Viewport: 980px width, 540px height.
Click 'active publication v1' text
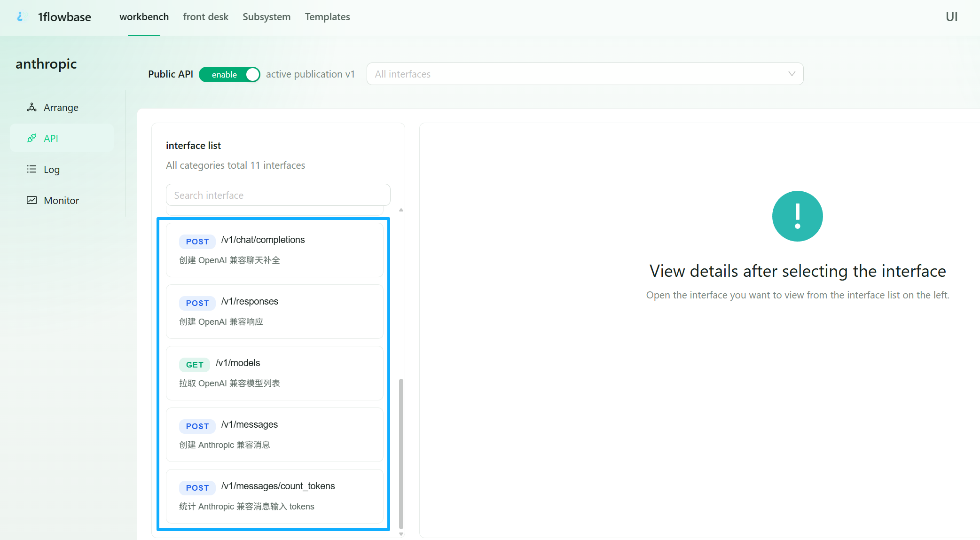[310, 74]
